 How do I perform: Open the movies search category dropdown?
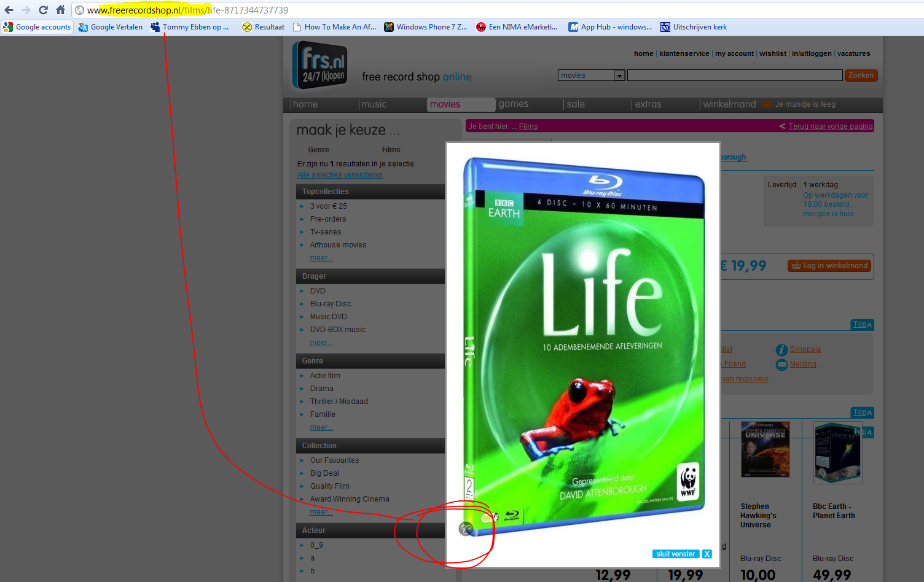click(592, 76)
